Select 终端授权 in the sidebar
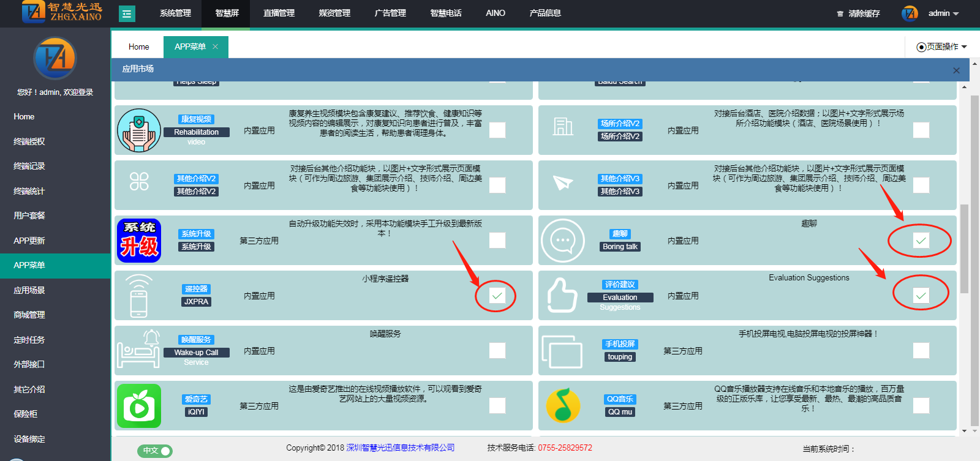 pyautogui.click(x=29, y=141)
